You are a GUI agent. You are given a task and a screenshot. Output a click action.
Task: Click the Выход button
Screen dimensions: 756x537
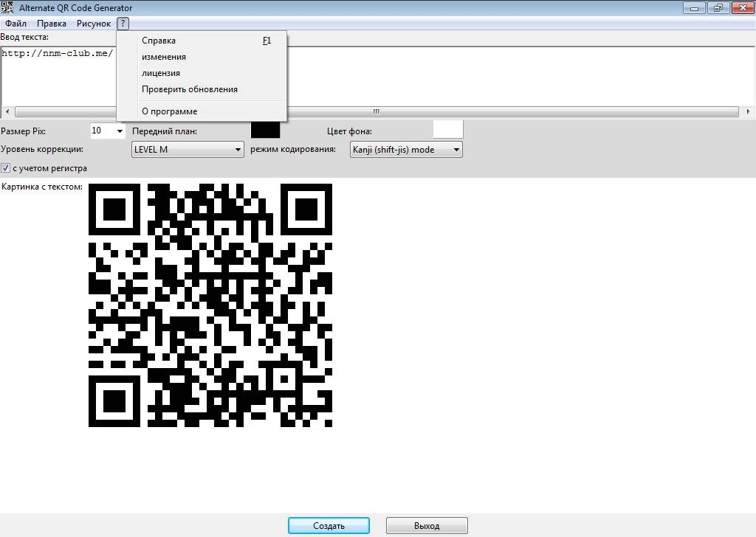coord(427,525)
